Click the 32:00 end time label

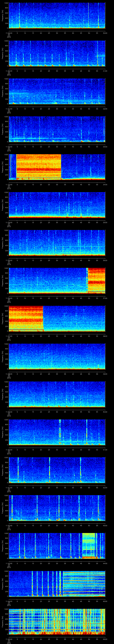pos(105,109)
